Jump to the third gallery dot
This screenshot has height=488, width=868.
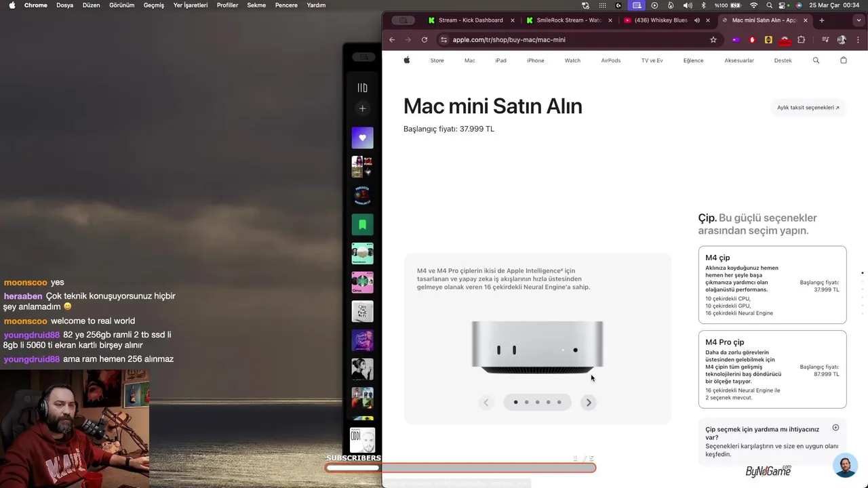pyautogui.click(x=537, y=403)
